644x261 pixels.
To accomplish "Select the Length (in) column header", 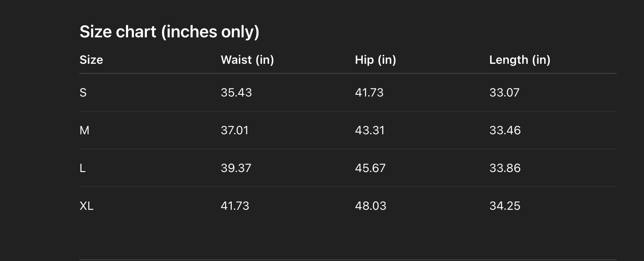I will coord(520,60).
